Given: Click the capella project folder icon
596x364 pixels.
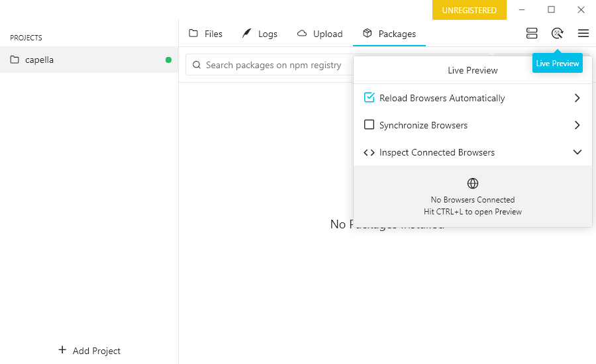Looking at the screenshot, I should (15, 60).
